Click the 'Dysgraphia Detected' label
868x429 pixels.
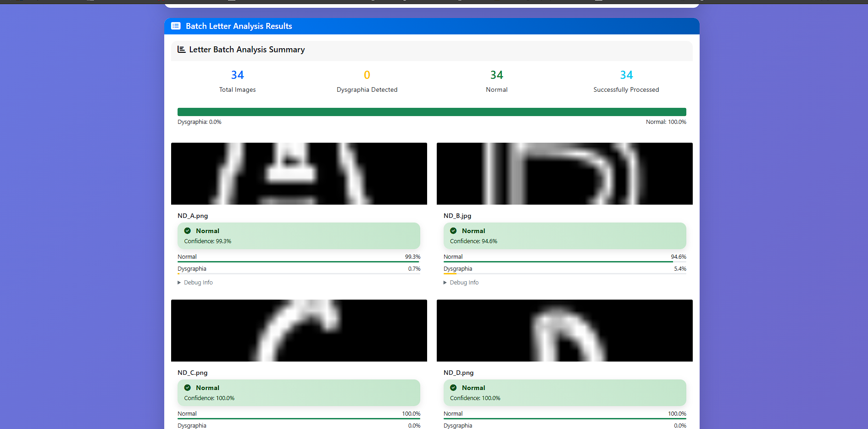pos(367,89)
